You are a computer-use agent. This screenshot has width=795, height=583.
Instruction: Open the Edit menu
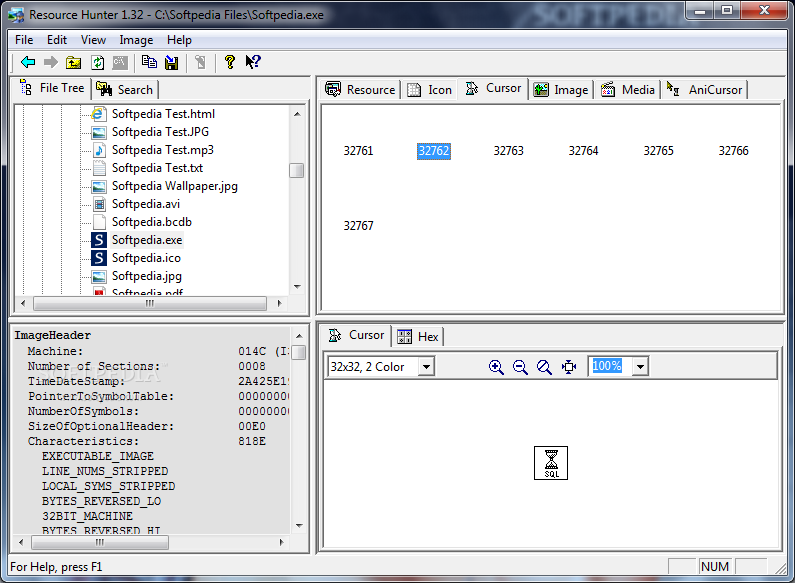(x=57, y=40)
